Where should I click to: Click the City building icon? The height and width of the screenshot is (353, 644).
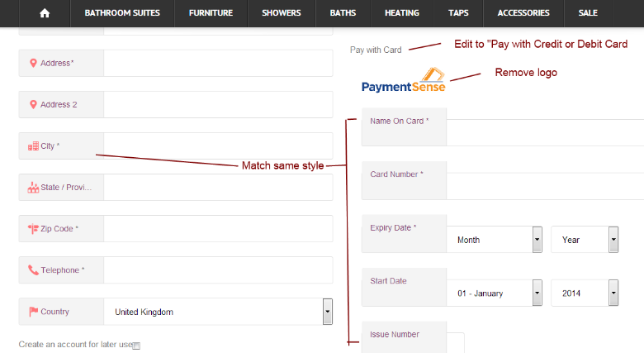pyautogui.click(x=33, y=146)
